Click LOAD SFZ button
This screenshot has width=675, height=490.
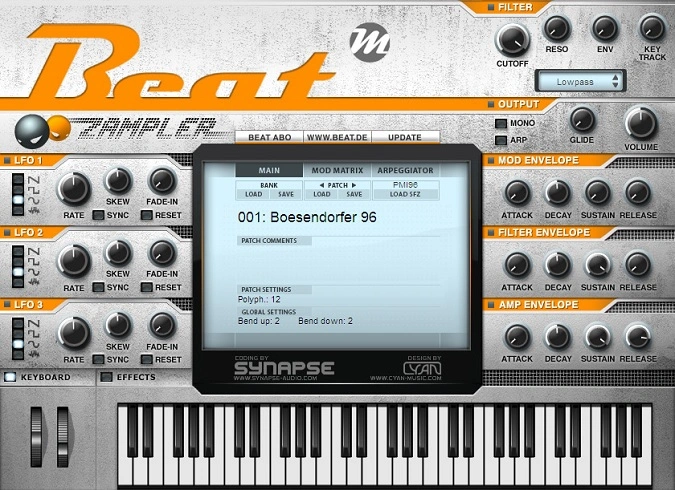point(406,195)
